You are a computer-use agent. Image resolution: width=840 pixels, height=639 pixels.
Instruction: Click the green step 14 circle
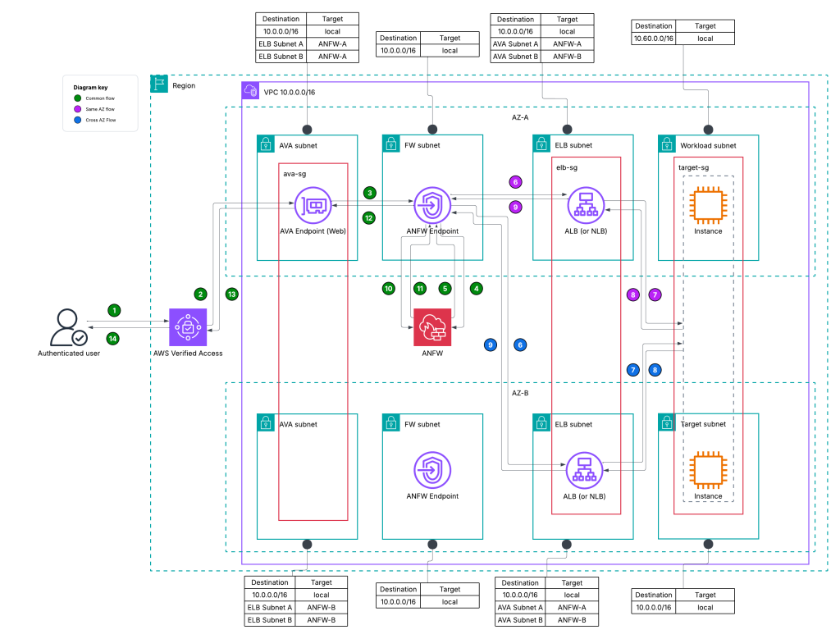112,339
